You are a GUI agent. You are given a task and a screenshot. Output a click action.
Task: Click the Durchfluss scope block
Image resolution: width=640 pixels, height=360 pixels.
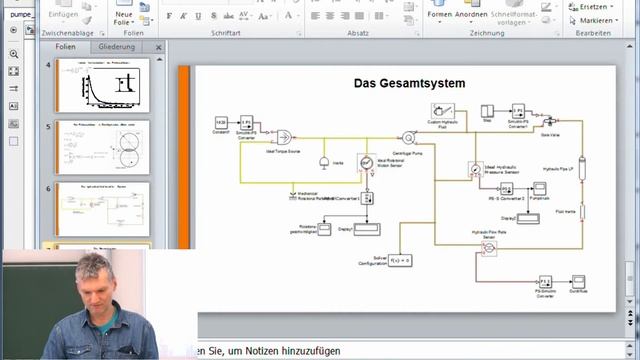[578, 282]
